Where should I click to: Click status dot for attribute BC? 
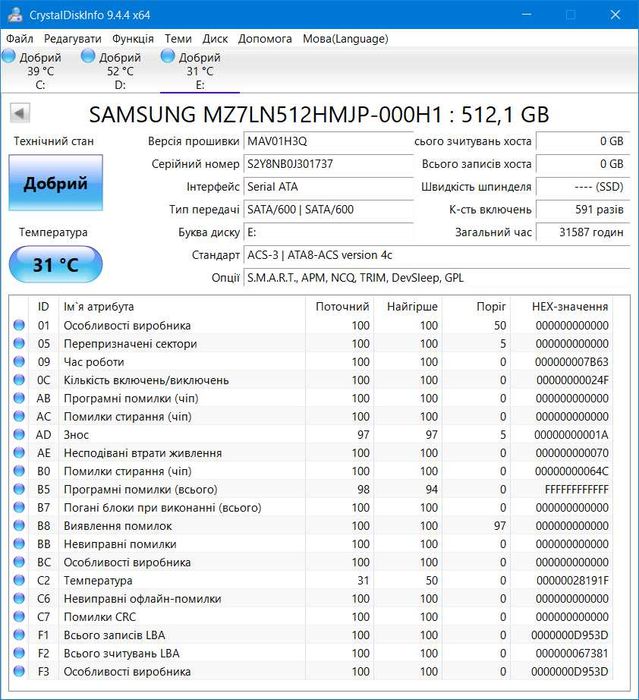click(19, 562)
